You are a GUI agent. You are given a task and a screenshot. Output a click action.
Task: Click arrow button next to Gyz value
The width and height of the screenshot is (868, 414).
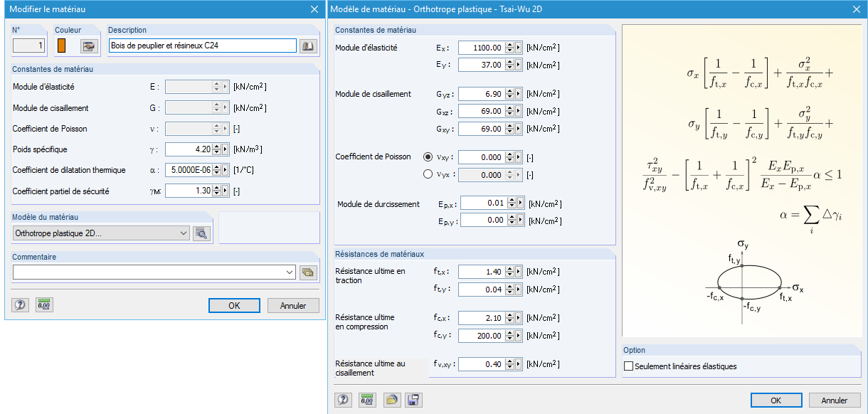[519, 94]
